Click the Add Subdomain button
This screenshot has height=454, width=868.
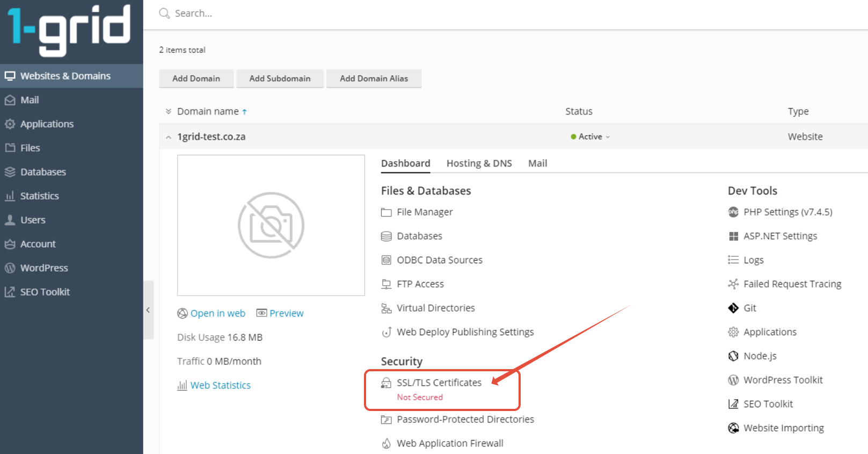pos(280,78)
